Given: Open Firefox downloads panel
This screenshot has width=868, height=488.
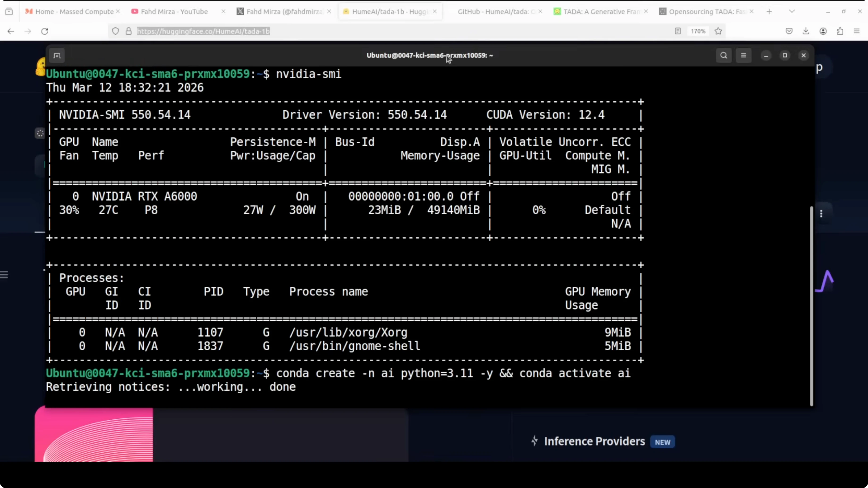Looking at the screenshot, I should [x=806, y=31].
